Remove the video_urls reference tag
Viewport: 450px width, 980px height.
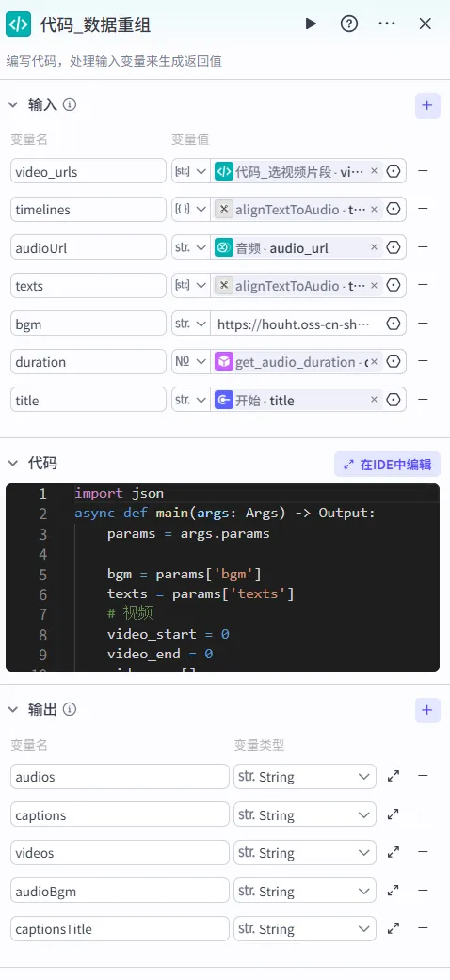[375, 171]
